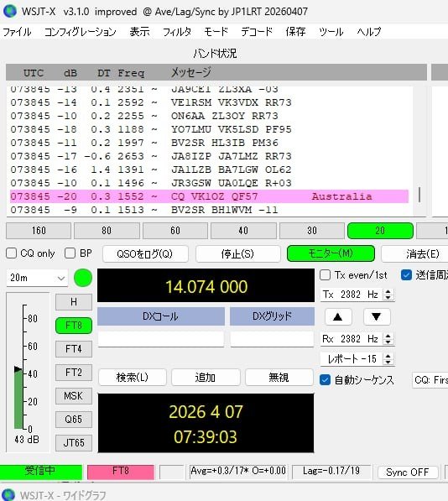The image size is (448, 501).
Task: Select the CQ VK1OZ QF57 Australia row
Action: pos(209,196)
